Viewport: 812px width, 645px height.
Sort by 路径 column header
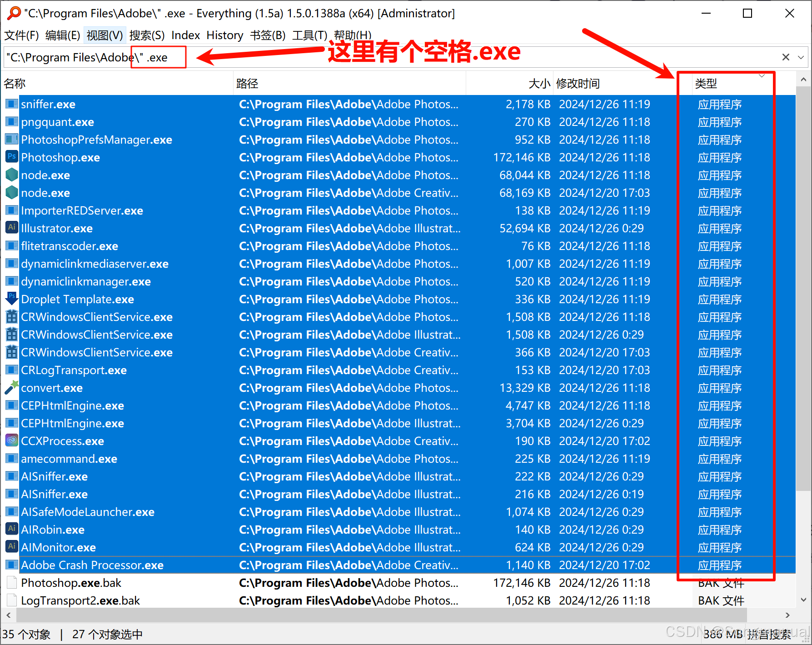pyautogui.click(x=350, y=84)
